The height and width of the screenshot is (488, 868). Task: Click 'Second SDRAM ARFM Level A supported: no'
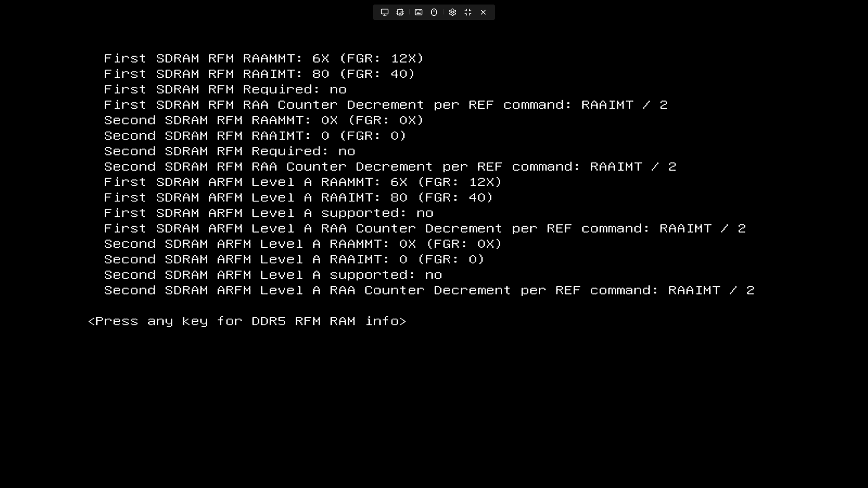273,275
